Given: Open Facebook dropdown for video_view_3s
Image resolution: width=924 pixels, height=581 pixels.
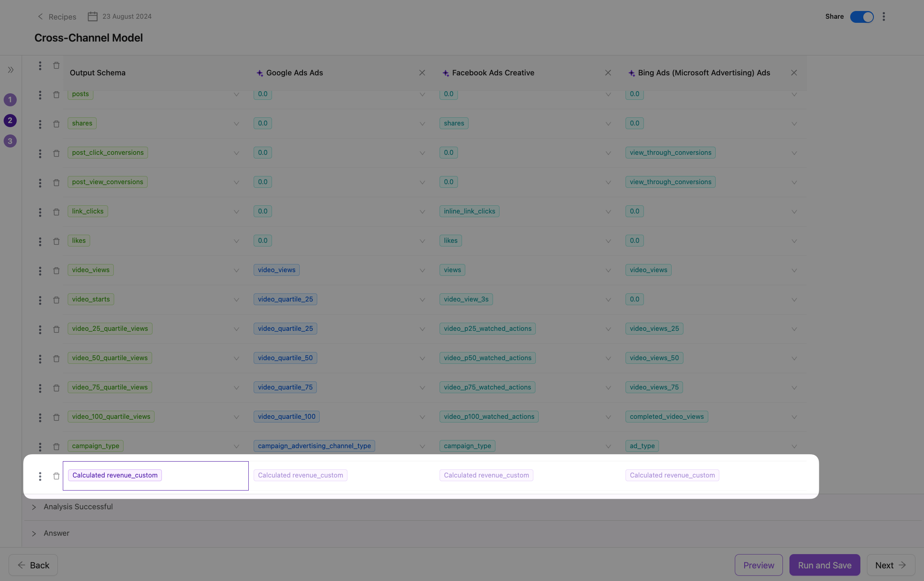Looking at the screenshot, I should pyautogui.click(x=608, y=300).
